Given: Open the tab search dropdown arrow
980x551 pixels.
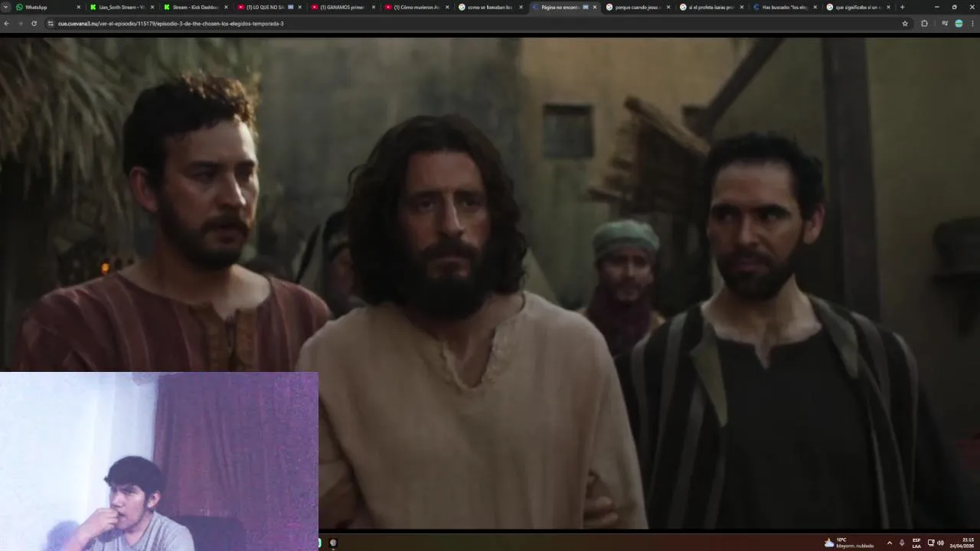Looking at the screenshot, I should (5, 7).
